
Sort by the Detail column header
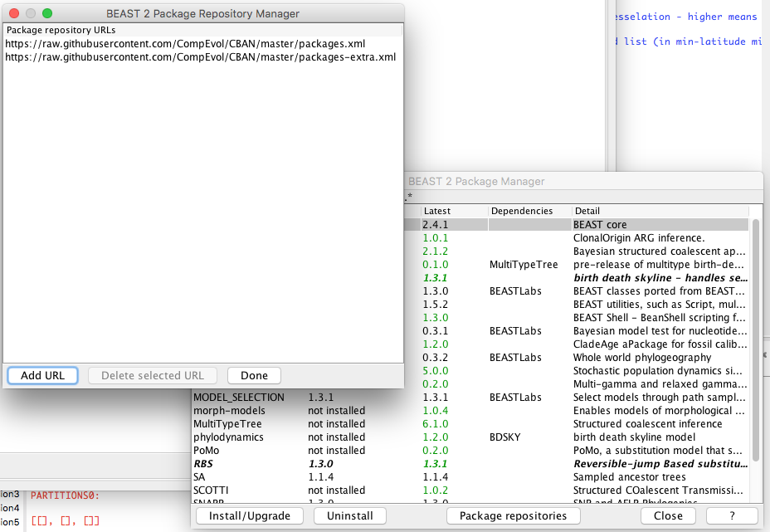660,211
